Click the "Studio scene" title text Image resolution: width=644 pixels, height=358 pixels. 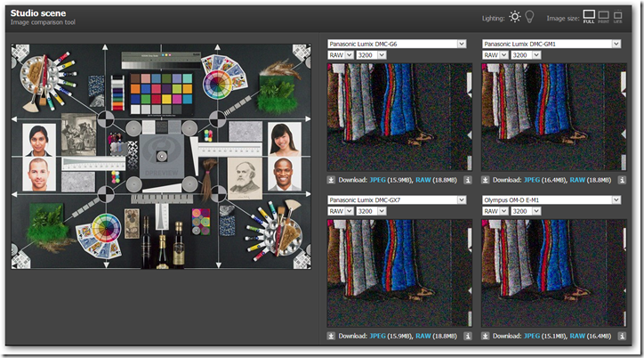(x=38, y=13)
